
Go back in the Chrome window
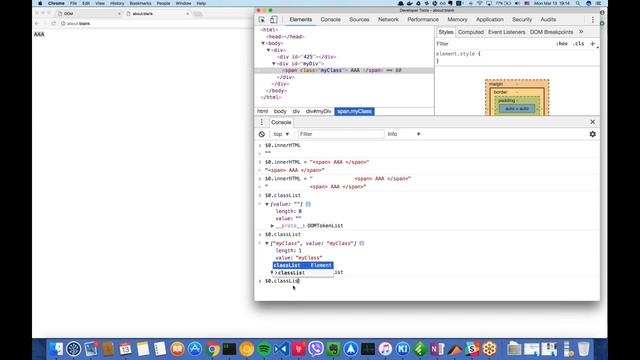37,24
